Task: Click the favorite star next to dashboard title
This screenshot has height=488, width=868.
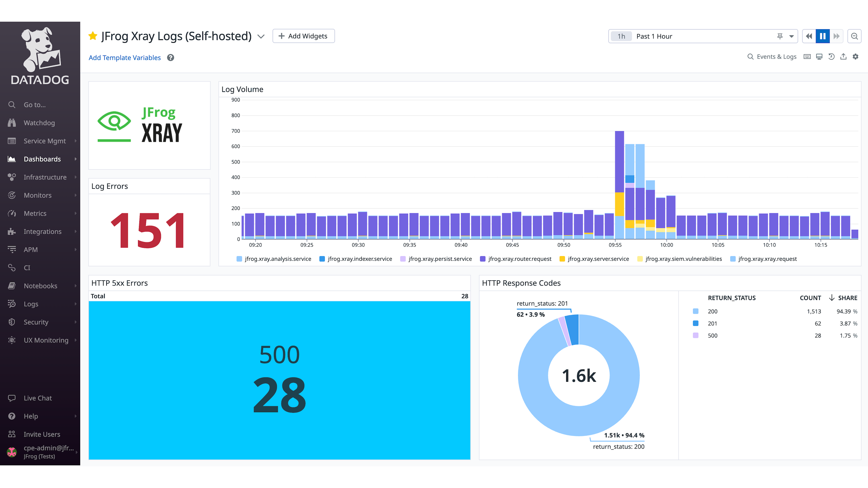Action: pos(93,36)
